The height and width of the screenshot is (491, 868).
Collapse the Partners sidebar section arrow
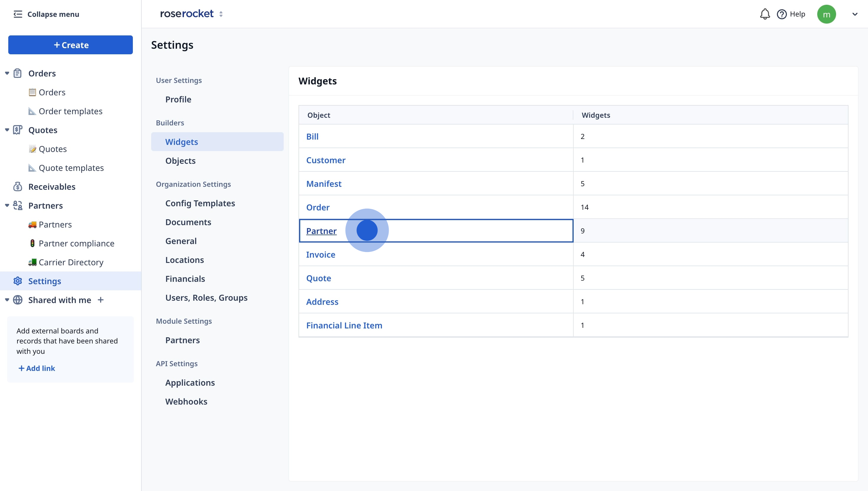7,205
